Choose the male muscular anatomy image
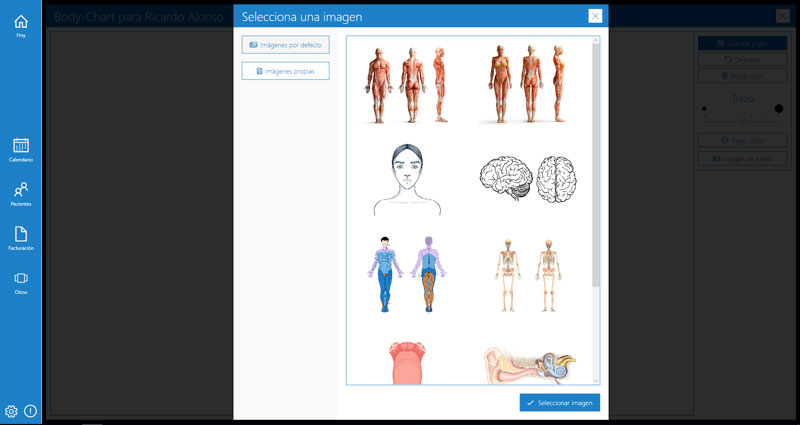This screenshot has width=800, height=425. point(406,85)
